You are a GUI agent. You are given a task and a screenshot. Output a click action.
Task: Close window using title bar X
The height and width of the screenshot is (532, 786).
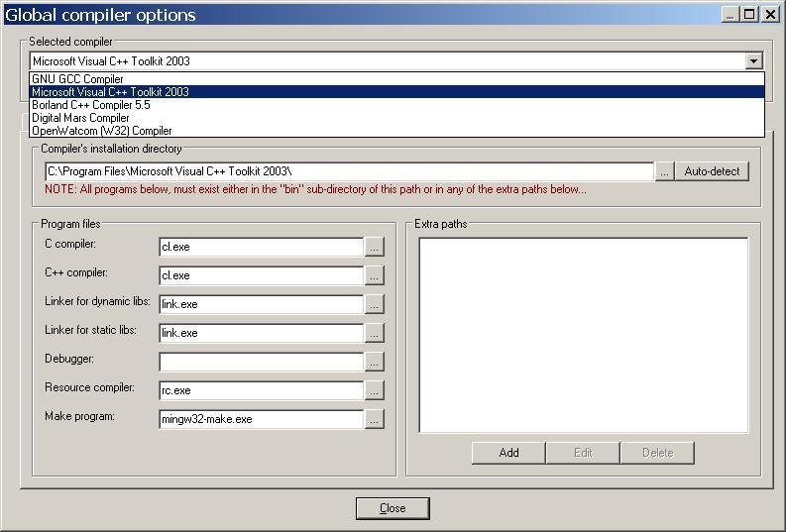770,15
